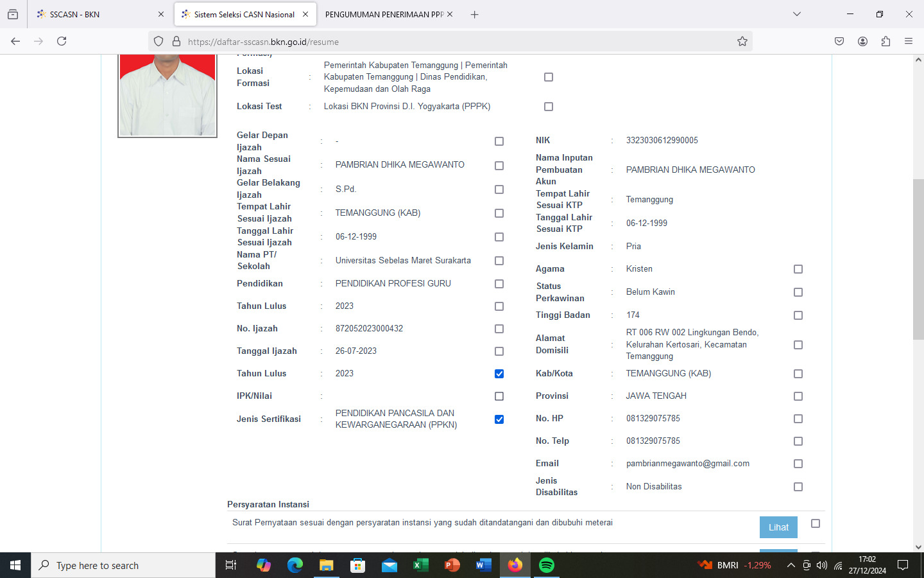
Task: Check the Surat Pernyataan checkbox
Action: point(816,524)
